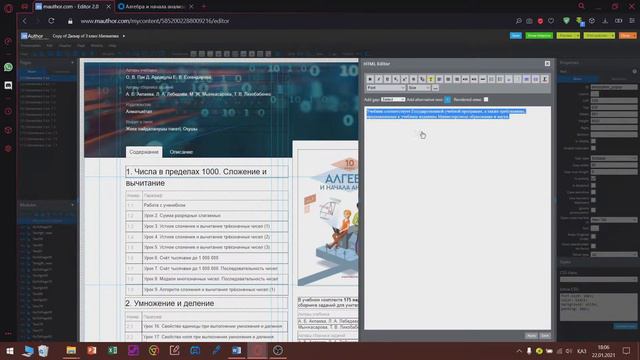The height and width of the screenshot is (360, 640).
Task: Click the blue save button in header
Action: (x=516, y=36)
